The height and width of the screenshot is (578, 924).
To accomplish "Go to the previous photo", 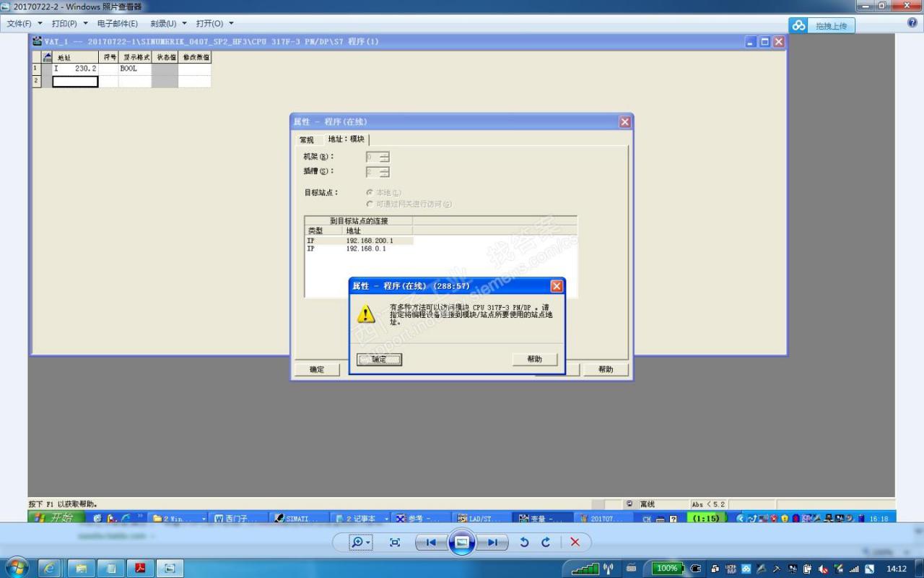I will [431, 542].
